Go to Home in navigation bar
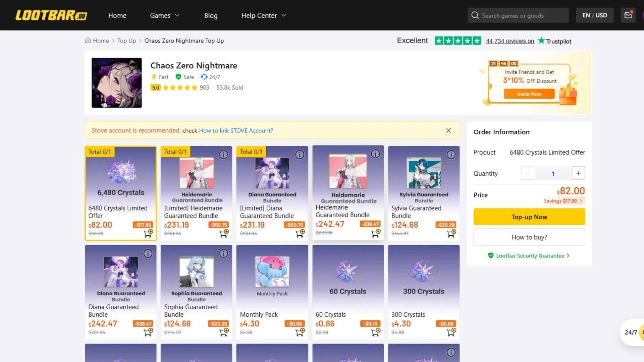 pos(117,15)
